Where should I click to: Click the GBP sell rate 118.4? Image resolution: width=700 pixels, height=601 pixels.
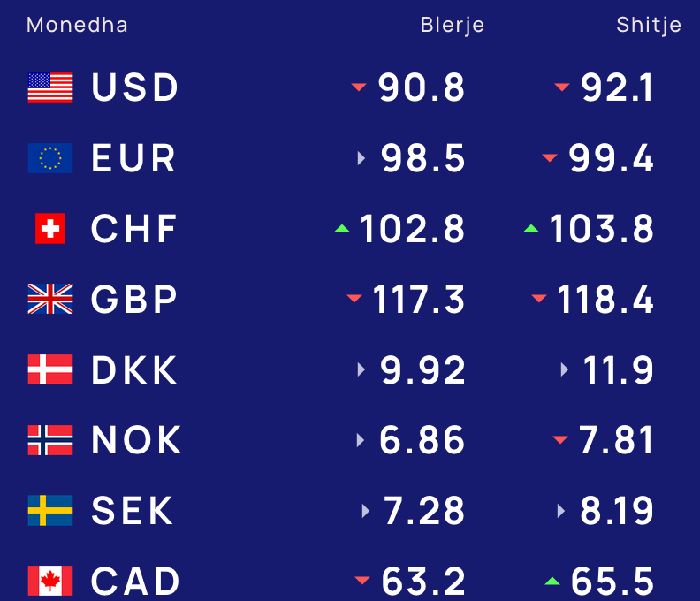pyautogui.click(x=605, y=300)
